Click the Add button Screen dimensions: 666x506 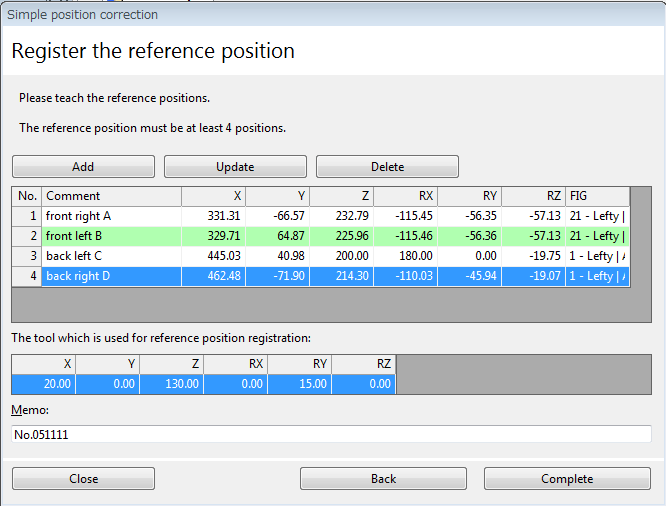coord(83,167)
